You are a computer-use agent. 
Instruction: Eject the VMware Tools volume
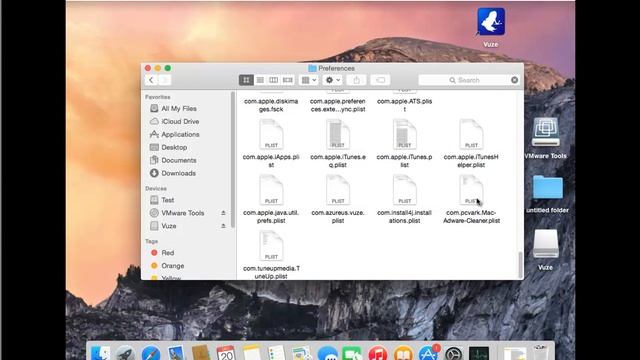(x=223, y=213)
